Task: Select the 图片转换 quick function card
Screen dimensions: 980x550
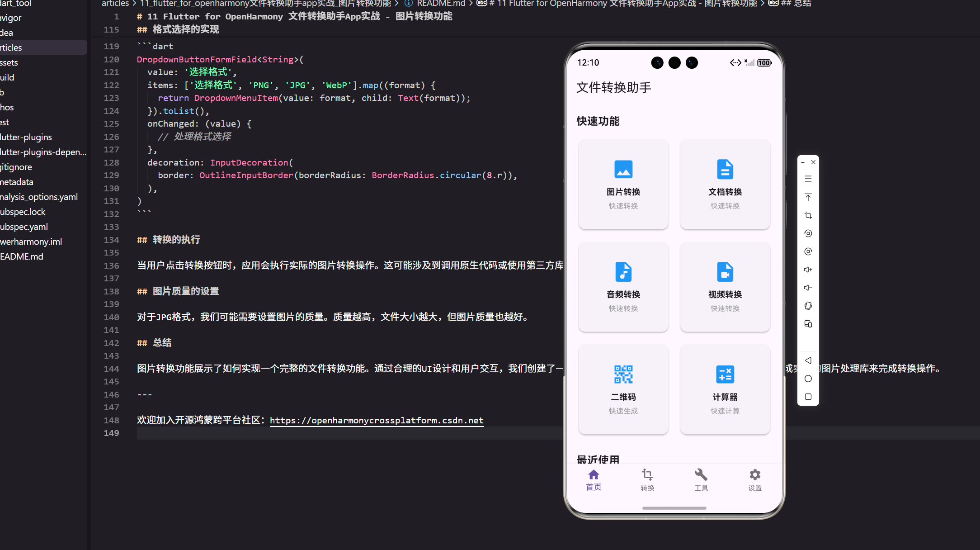Action: pos(623,185)
